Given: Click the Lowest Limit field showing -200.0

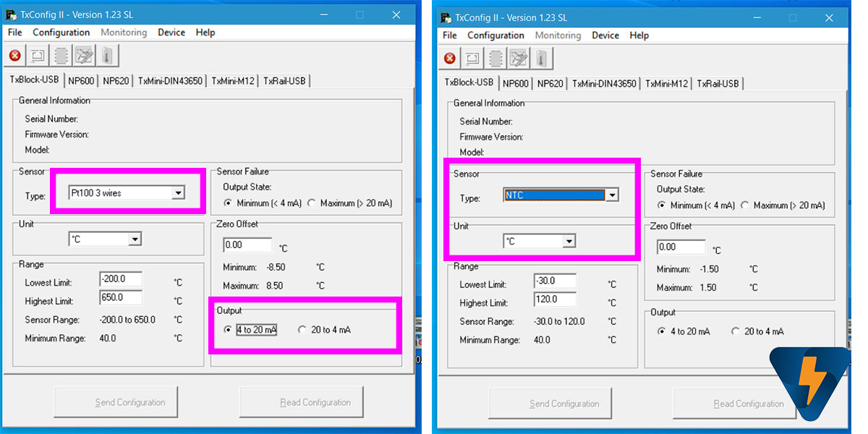Looking at the screenshot, I should (x=121, y=280).
